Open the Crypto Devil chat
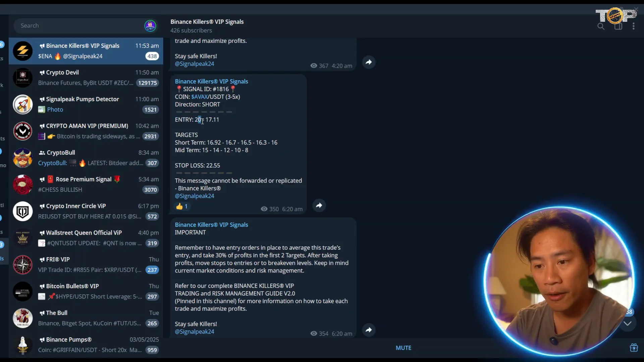644x362 pixels. pos(86,78)
